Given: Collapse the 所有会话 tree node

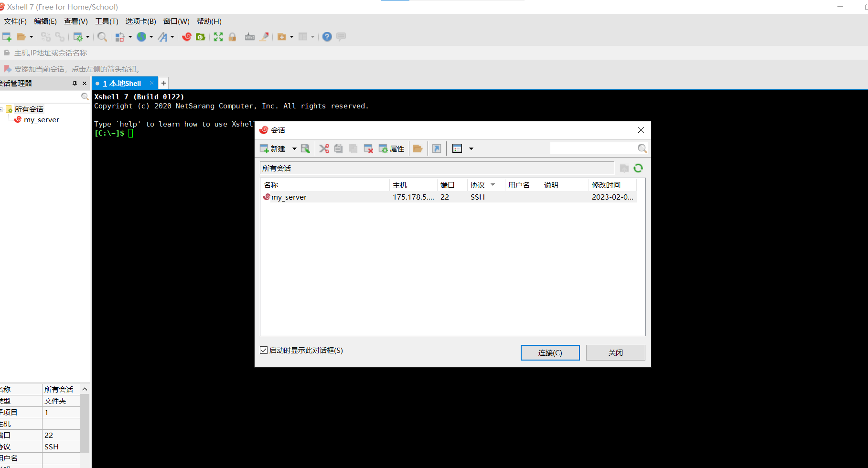Looking at the screenshot, I should (x=2, y=109).
